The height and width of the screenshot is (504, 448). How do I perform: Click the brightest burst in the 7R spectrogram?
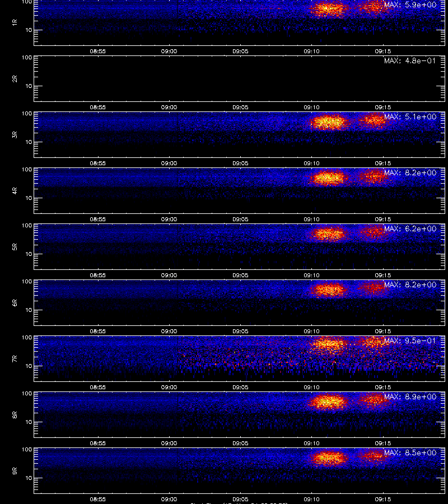pyautogui.click(x=328, y=344)
